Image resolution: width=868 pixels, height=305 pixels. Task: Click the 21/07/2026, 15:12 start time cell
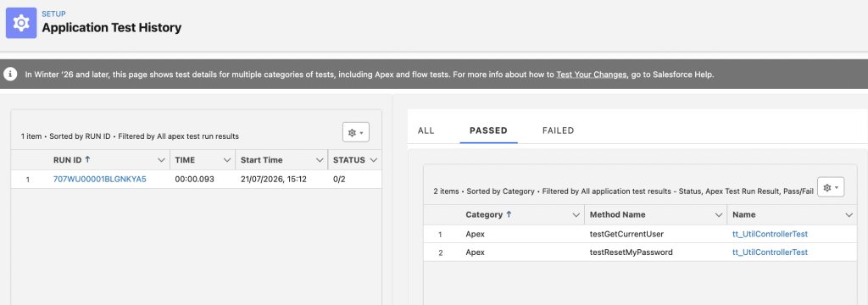pos(274,179)
